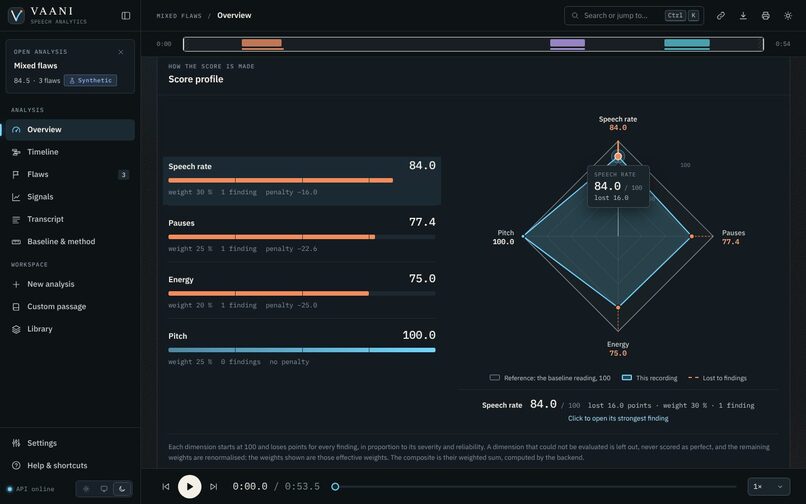Copy link with the chain icon
This screenshot has width=806, height=504.
coord(721,16)
